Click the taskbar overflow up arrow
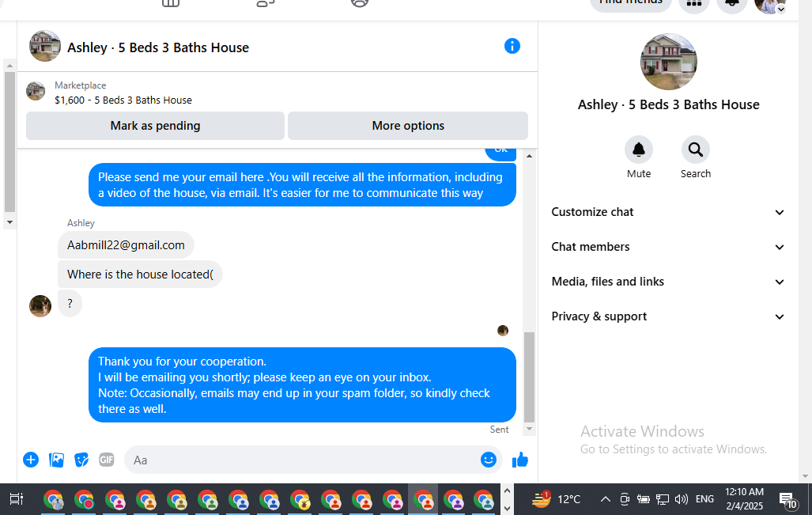 [x=507, y=490]
